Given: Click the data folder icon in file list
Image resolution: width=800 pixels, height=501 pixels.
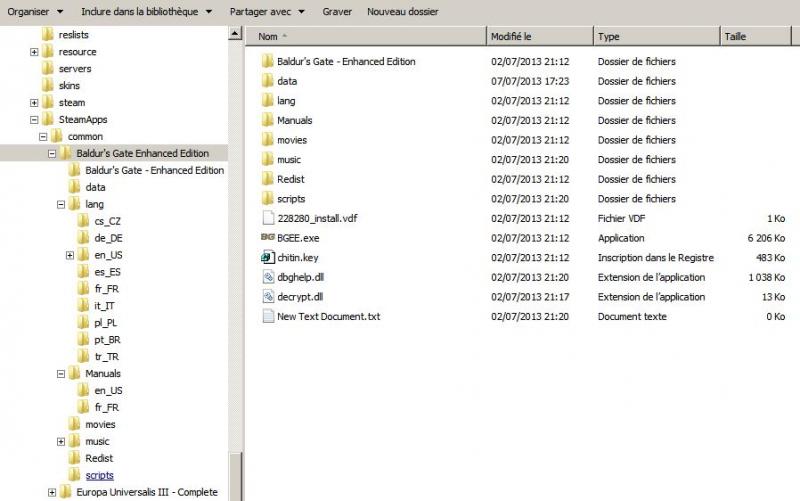Looking at the screenshot, I should 268,81.
